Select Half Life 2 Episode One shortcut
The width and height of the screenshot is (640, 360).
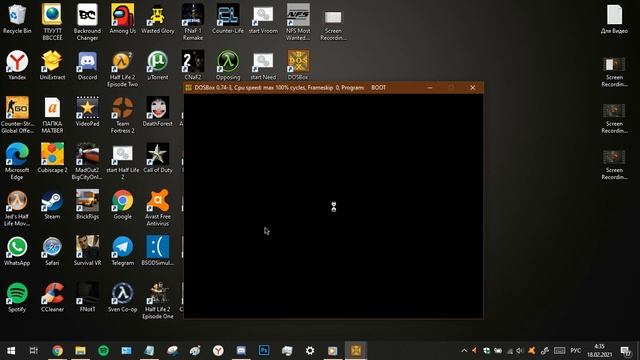tap(158, 301)
